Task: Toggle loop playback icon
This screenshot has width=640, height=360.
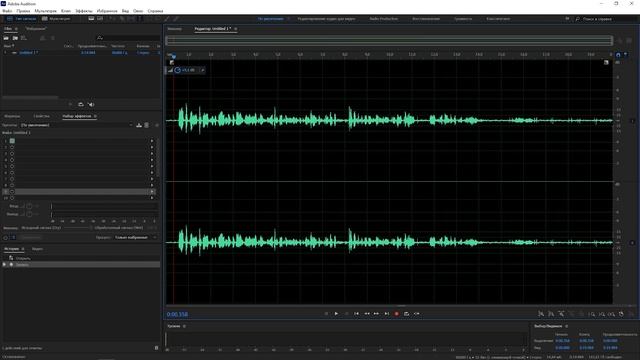Action: point(407,313)
